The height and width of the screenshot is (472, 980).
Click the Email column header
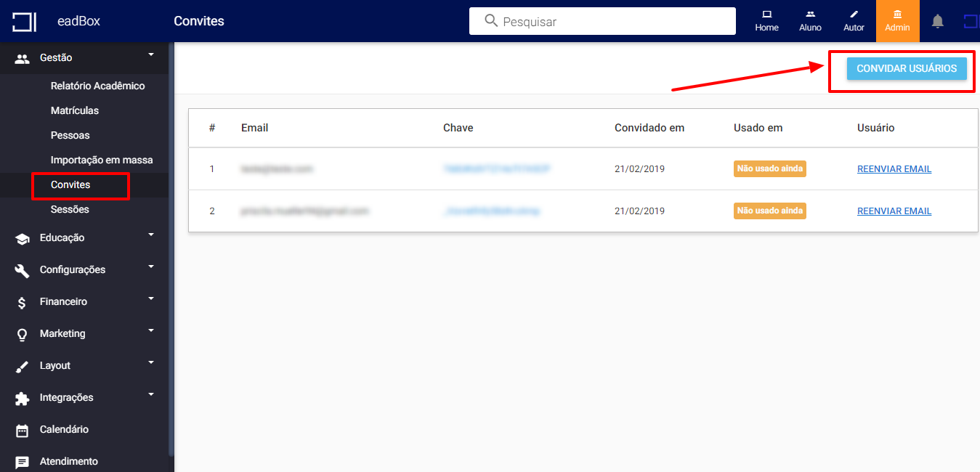click(255, 128)
